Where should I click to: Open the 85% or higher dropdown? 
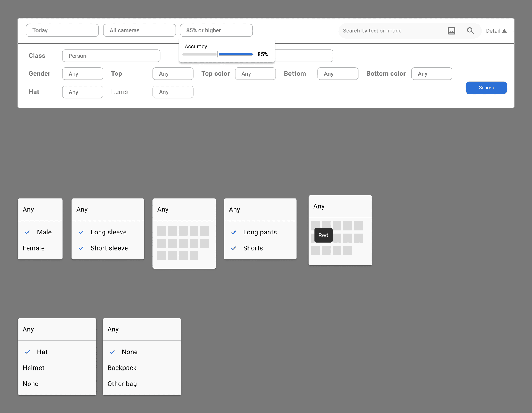(216, 30)
